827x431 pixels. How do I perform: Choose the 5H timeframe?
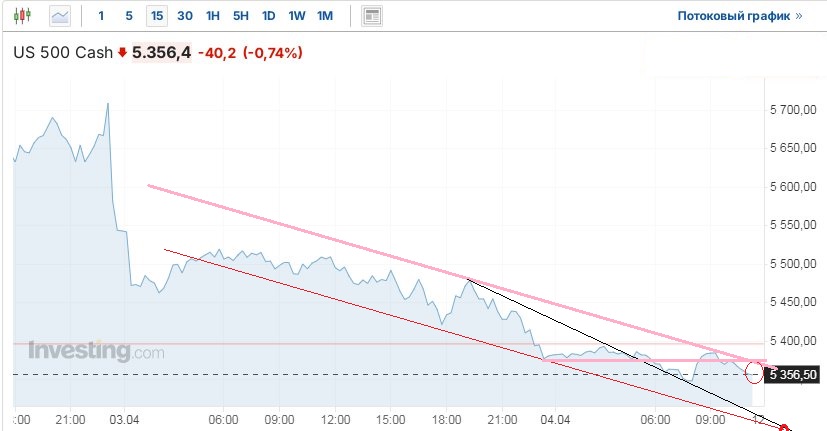[x=241, y=16]
